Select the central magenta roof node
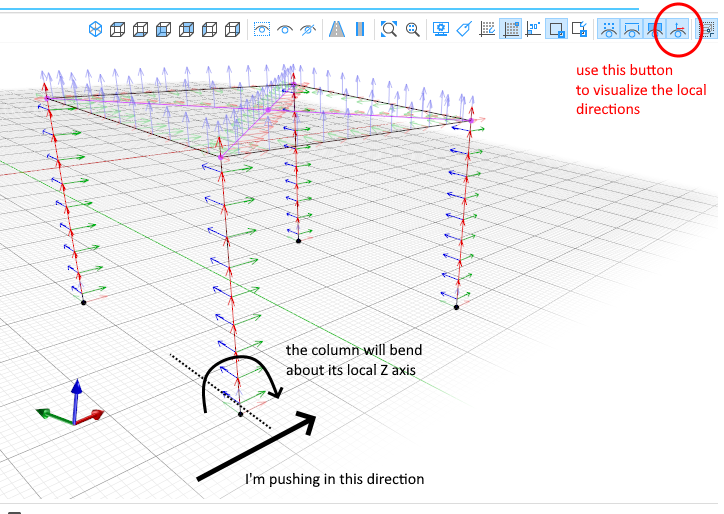 (x=268, y=110)
